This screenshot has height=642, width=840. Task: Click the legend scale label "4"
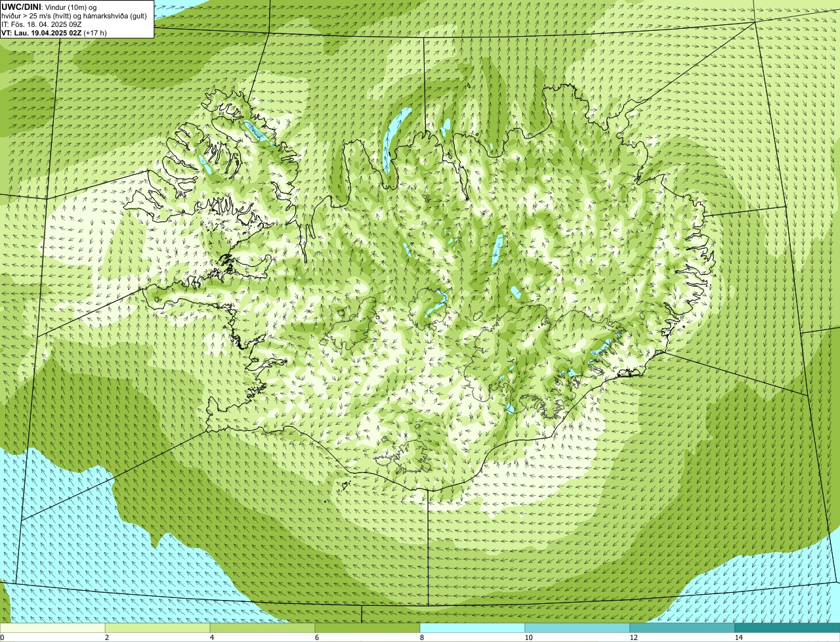tap(211, 637)
